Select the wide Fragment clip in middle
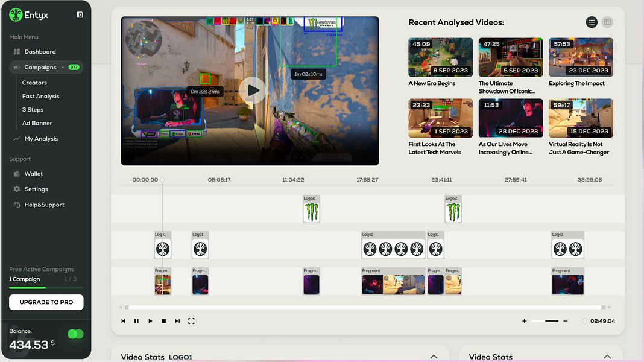Image resolution: width=644 pixels, height=362 pixels. click(x=393, y=282)
